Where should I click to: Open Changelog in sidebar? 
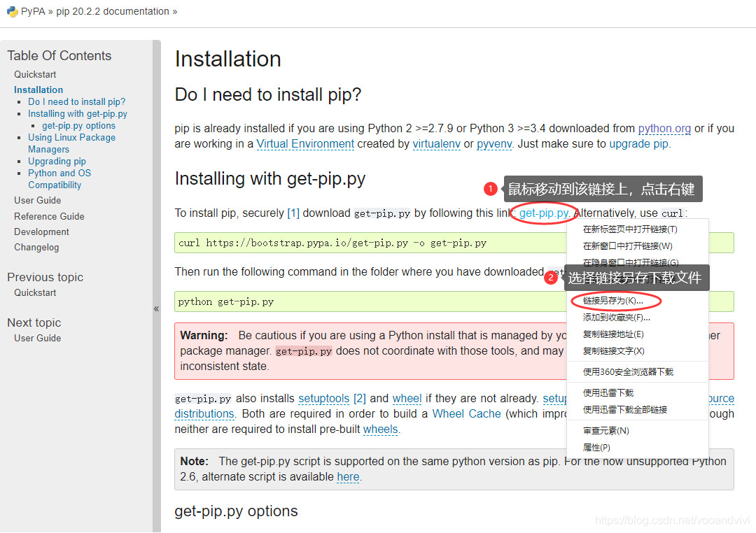[x=36, y=247]
